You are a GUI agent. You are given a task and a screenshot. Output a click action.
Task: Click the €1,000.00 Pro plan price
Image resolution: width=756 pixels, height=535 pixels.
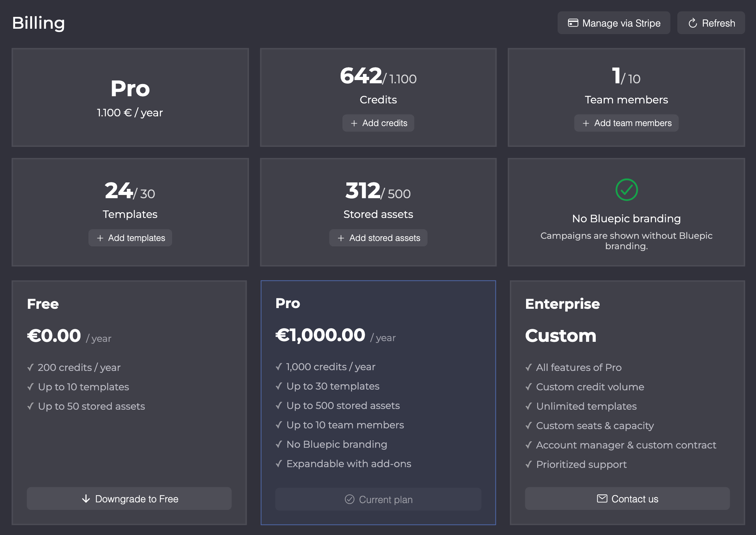point(320,335)
